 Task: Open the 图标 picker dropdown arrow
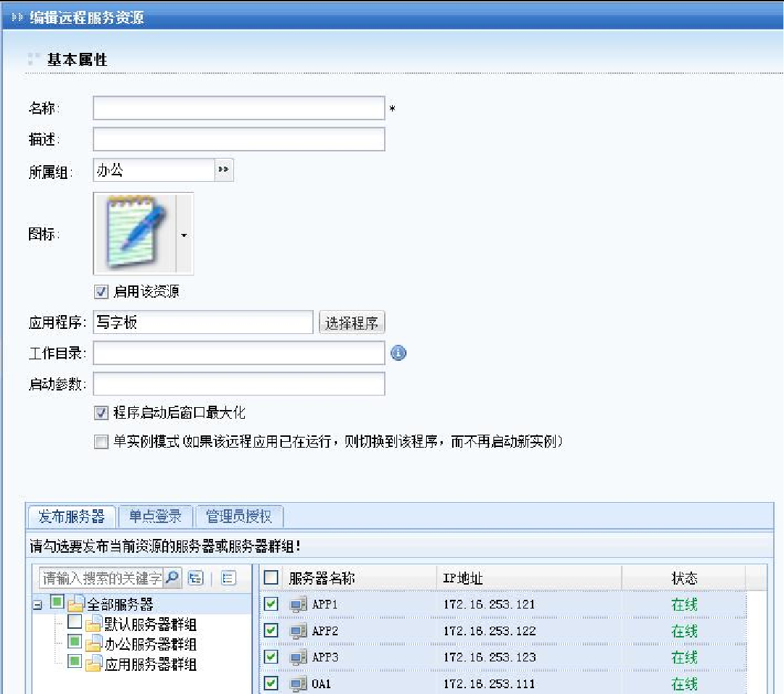click(x=184, y=235)
